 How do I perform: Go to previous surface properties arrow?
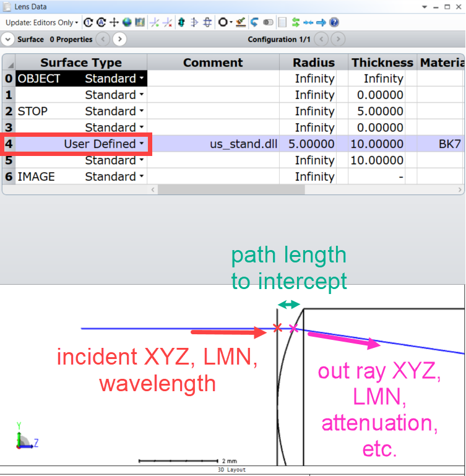click(103, 39)
